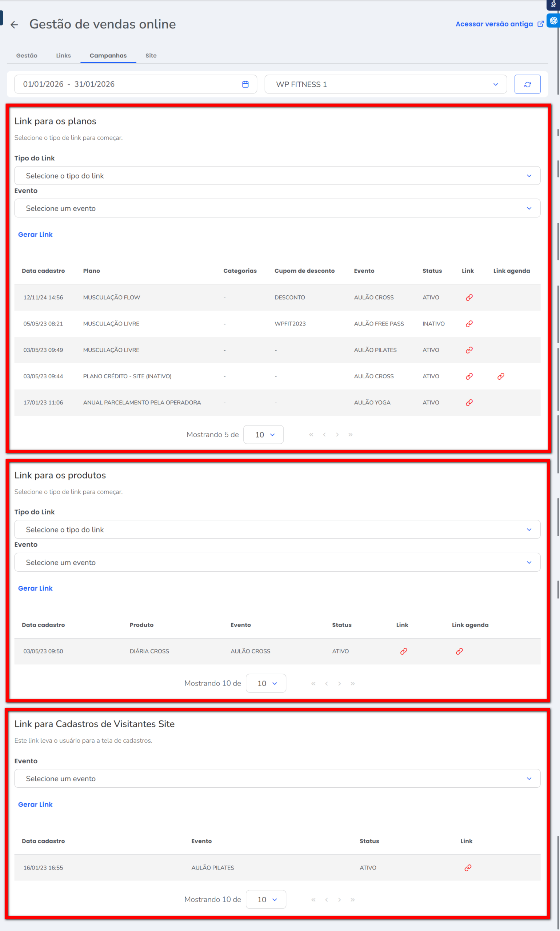Screen dimensions: 560x931
Task: Copy link for MUSCULAÇÃO FLOW plan row
Action: (469, 297)
